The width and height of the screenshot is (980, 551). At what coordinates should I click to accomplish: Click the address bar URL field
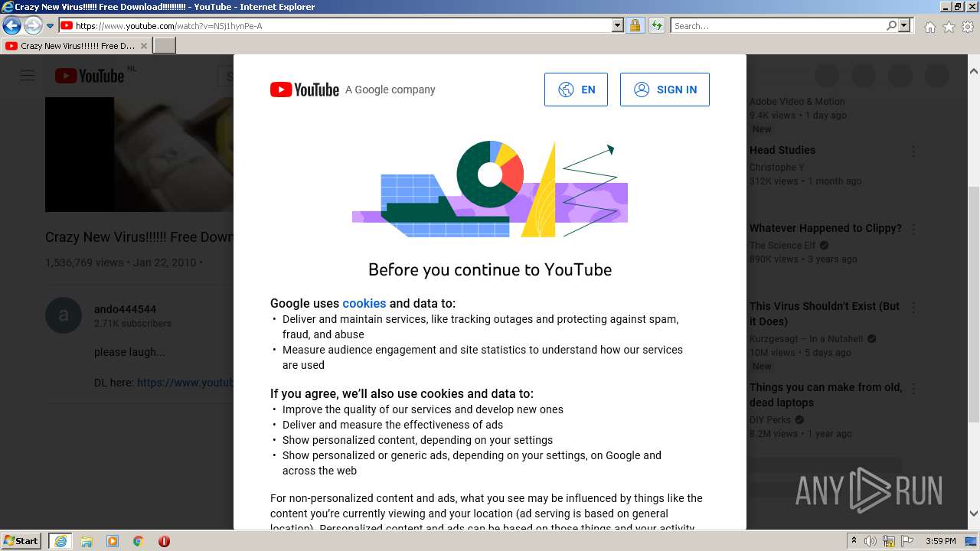coord(335,26)
